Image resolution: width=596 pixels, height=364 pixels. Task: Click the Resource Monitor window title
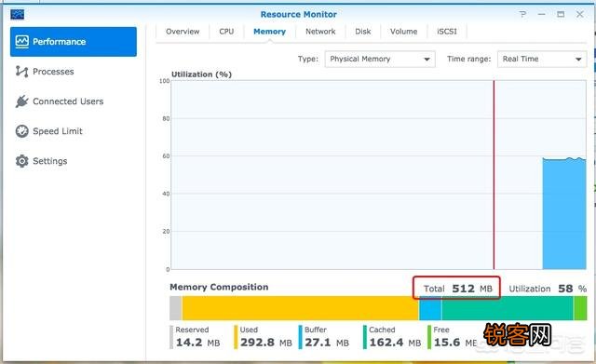pos(298,15)
